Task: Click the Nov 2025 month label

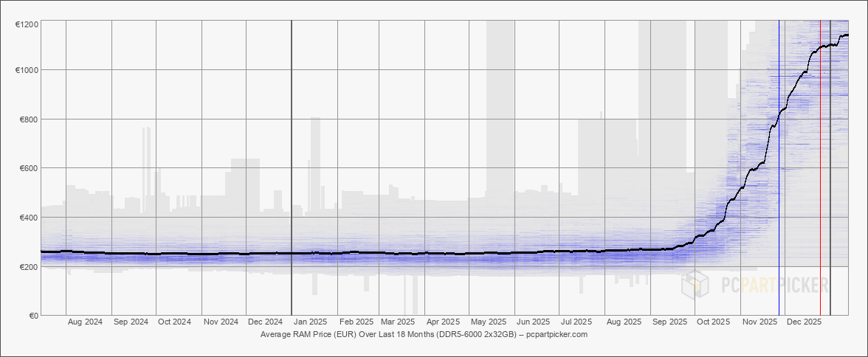Action: pyautogui.click(x=759, y=322)
